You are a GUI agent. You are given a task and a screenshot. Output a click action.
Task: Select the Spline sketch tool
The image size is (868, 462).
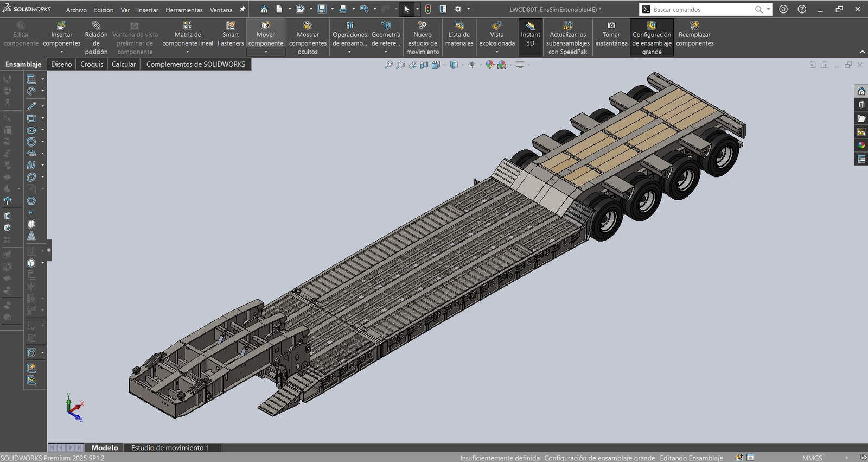(31, 165)
